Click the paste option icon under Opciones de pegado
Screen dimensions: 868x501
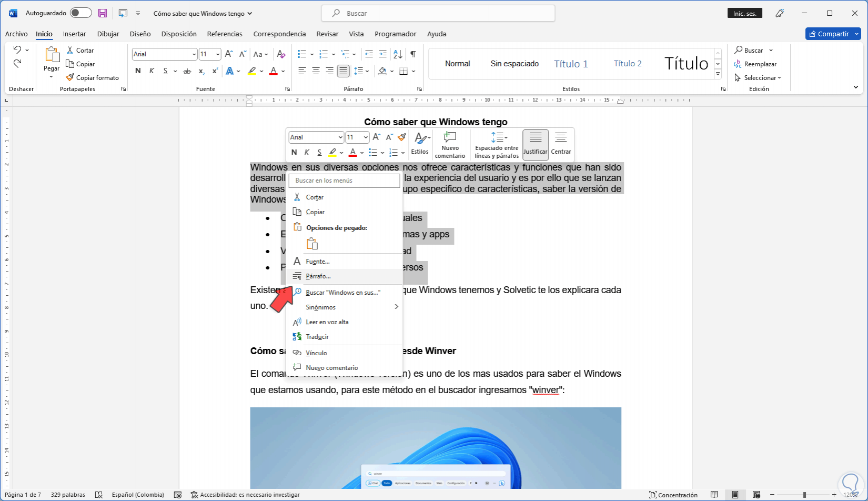312,243
